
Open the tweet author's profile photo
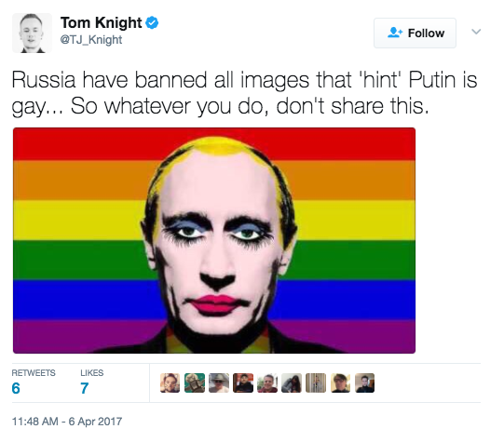pyautogui.click(x=32, y=33)
